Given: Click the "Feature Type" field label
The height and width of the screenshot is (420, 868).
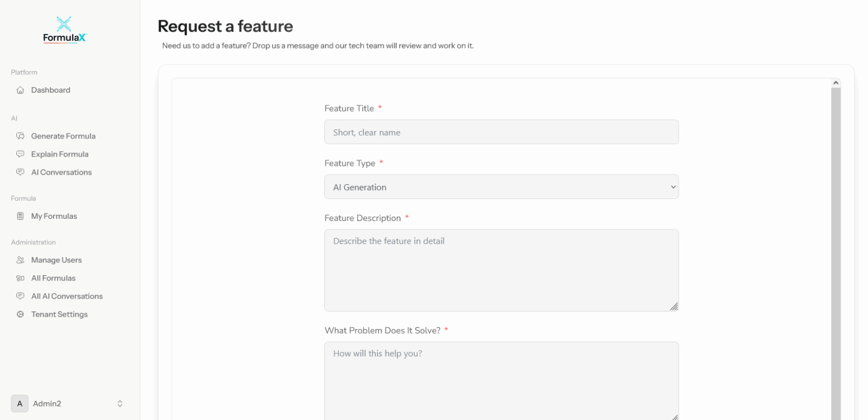Looking at the screenshot, I should [350, 163].
